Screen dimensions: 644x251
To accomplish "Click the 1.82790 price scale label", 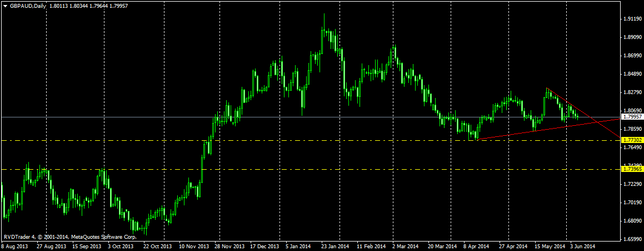I will point(632,92).
